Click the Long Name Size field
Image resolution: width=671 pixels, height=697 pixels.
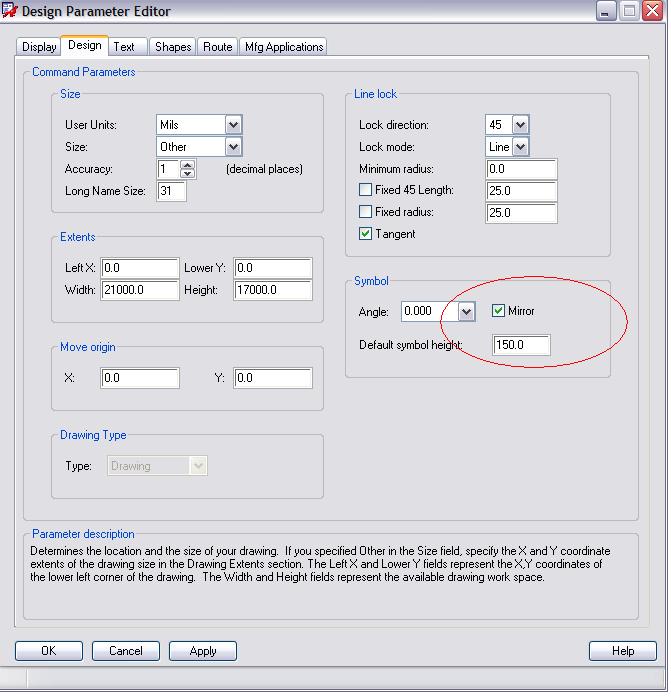[x=172, y=191]
